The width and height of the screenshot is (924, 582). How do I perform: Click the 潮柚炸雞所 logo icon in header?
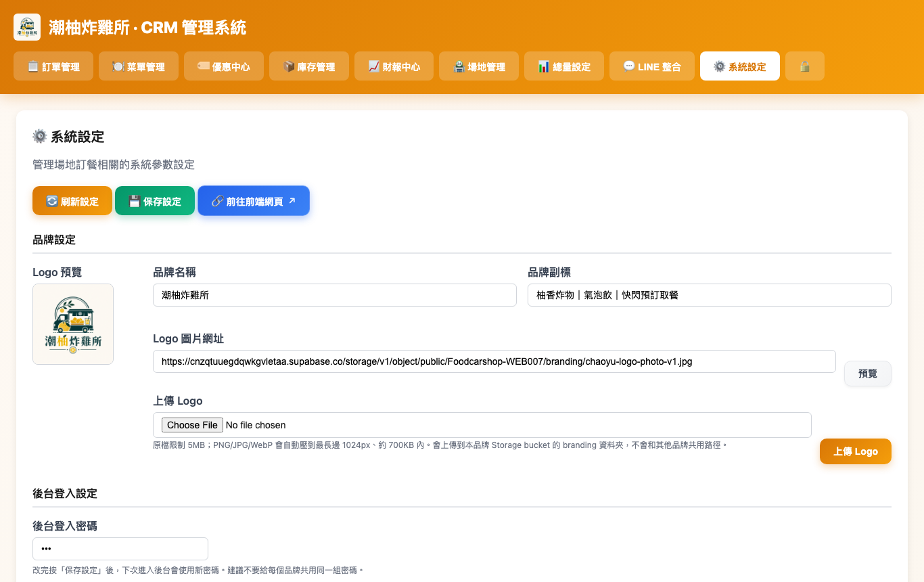(27, 27)
